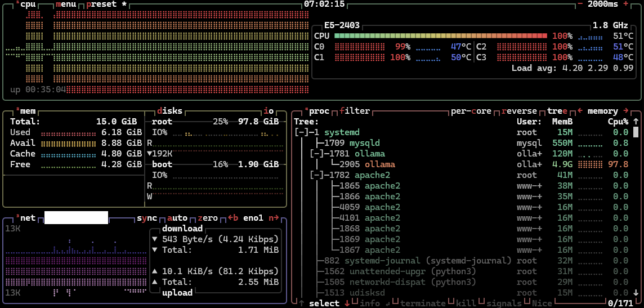644x308 pixels.
Task: Click the User column header
Action: click(529, 122)
